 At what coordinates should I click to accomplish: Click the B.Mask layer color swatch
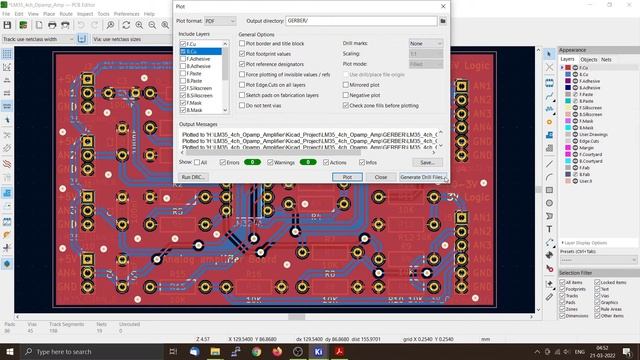tap(568, 128)
